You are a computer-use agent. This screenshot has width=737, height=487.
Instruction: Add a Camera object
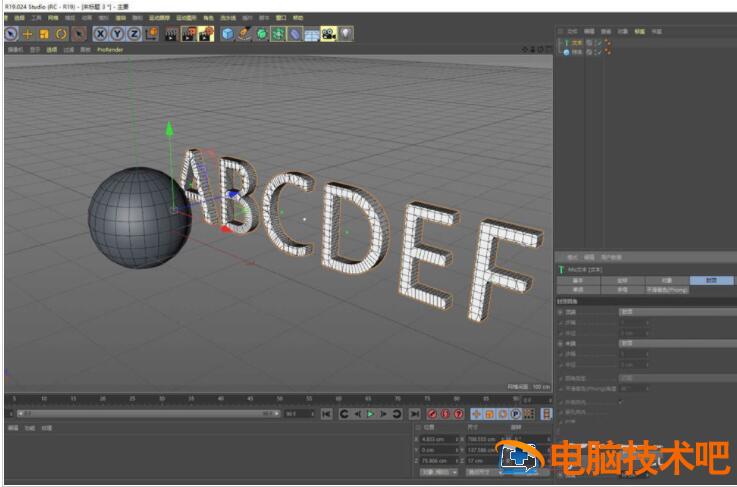pos(329,34)
